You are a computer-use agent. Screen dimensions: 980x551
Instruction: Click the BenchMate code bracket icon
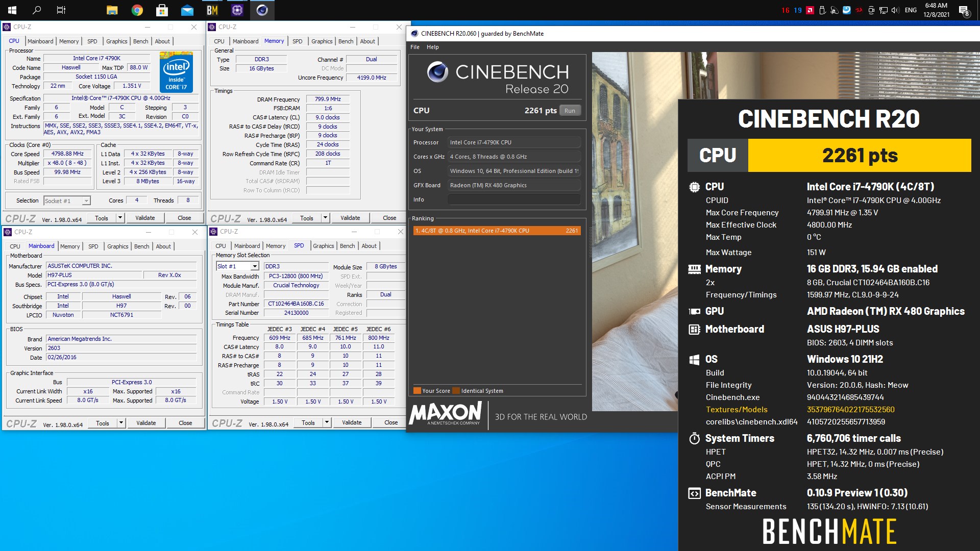pyautogui.click(x=694, y=493)
